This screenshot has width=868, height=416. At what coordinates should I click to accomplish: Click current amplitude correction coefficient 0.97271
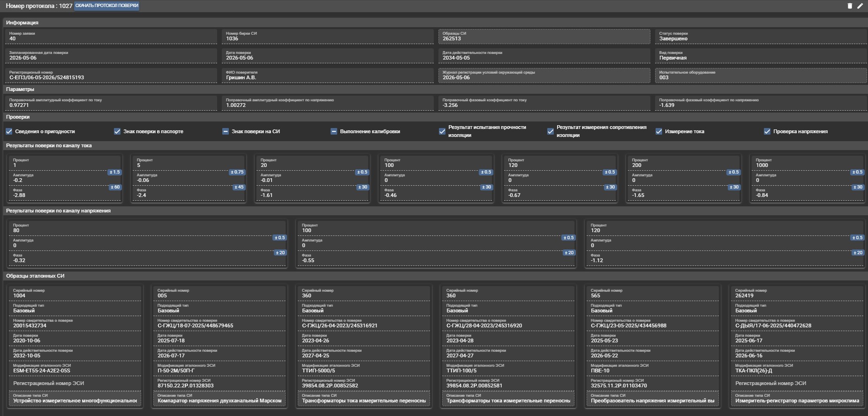(111, 103)
